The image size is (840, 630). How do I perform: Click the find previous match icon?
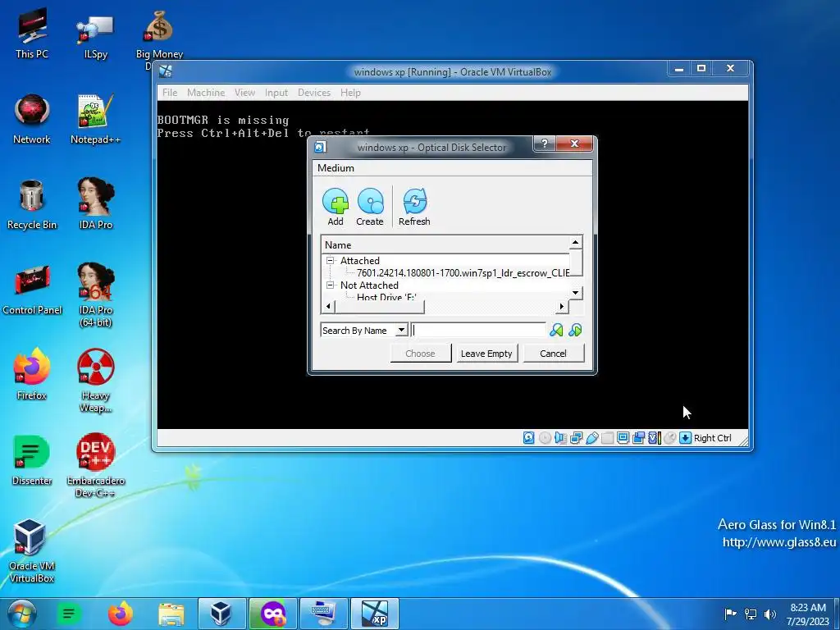click(556, 330)
